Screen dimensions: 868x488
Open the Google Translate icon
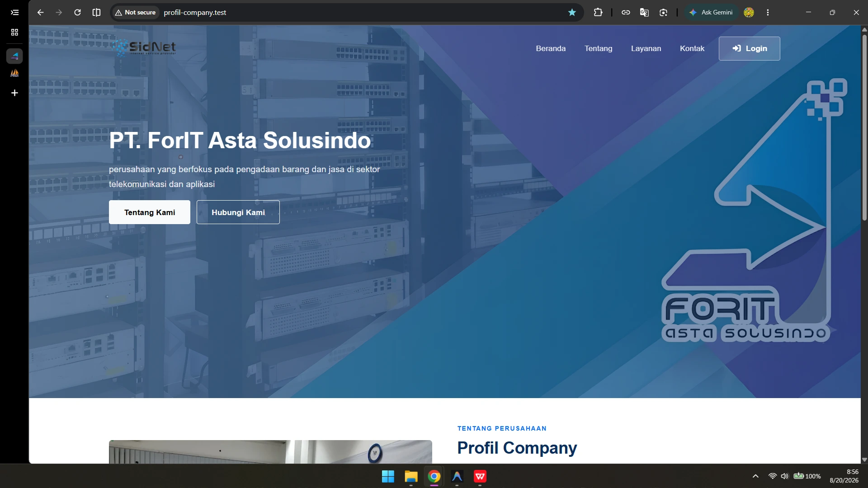pyautogui.click(x=644, y=13)
